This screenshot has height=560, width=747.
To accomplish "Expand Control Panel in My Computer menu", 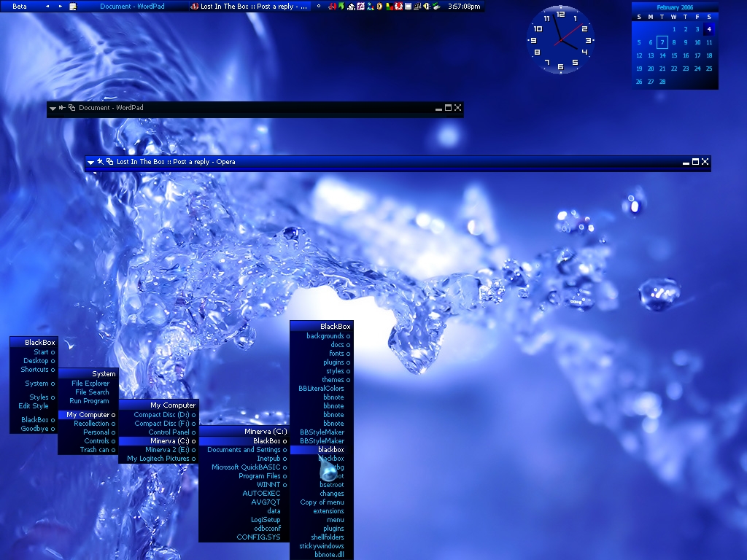I will (x=169, y=432).
